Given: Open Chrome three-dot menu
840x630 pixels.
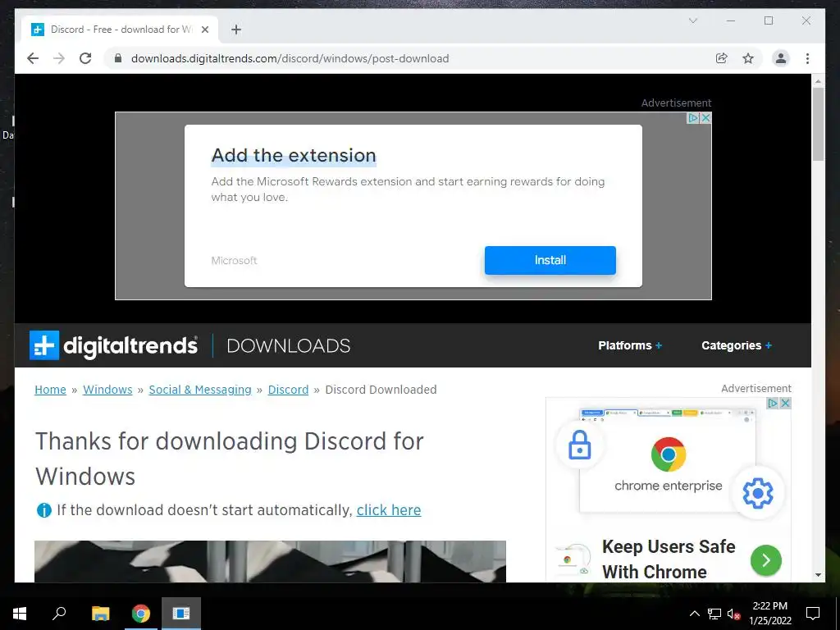Looking at the screenshot, I should (x=807, y=58).
